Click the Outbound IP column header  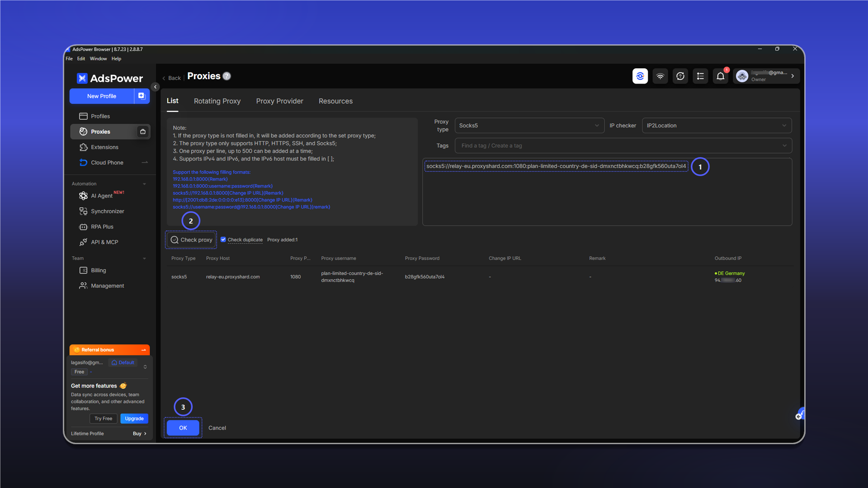[x=728, y=258]
